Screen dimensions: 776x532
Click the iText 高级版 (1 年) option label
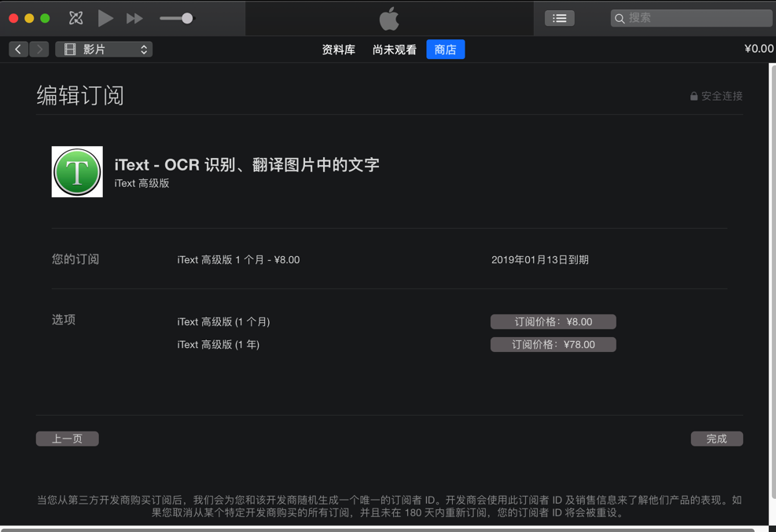click(x=219, y=344)
